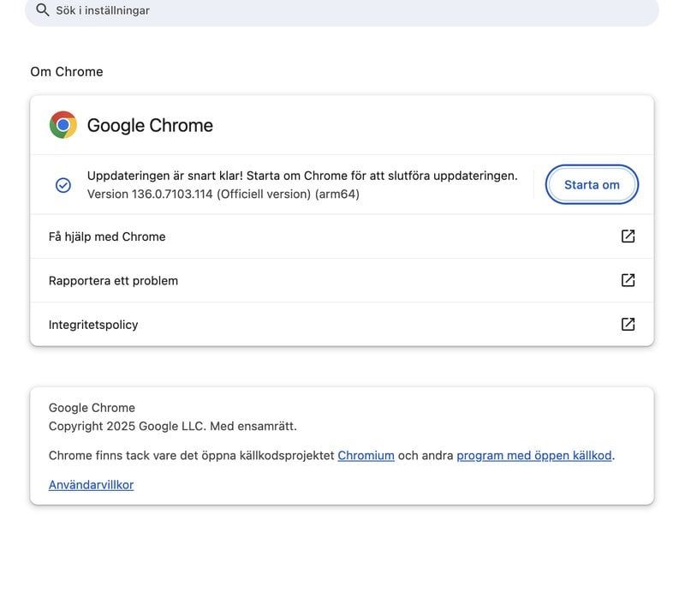Click the 'Om Chrome' page heading

tap(67, 72)
